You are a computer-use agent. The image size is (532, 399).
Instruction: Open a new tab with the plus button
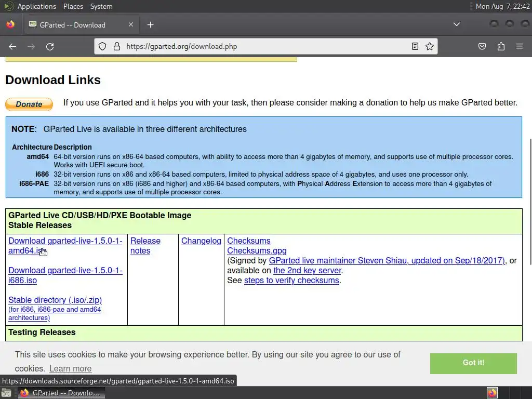pyautogui.click(x=151, y=25)
